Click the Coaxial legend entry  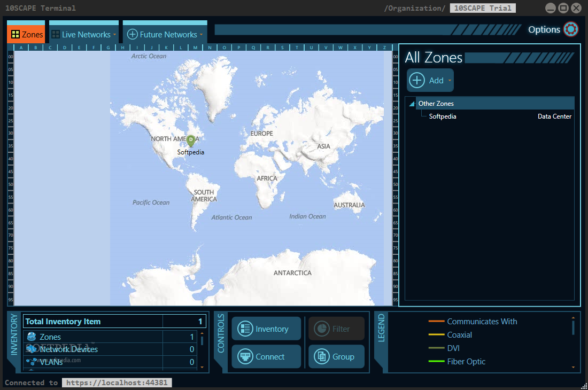pos(459,335)
